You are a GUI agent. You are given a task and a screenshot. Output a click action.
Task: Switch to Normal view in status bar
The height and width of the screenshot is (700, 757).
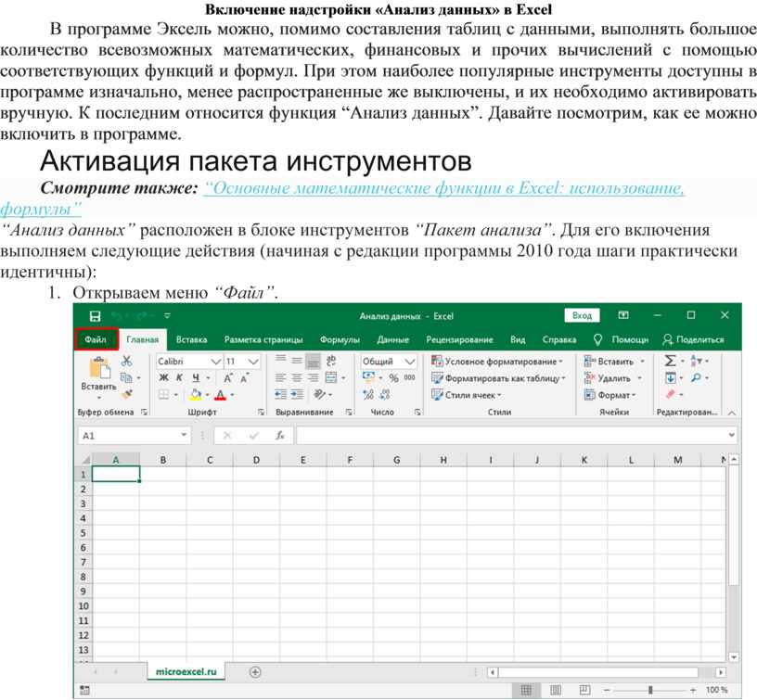coord(526,690)
